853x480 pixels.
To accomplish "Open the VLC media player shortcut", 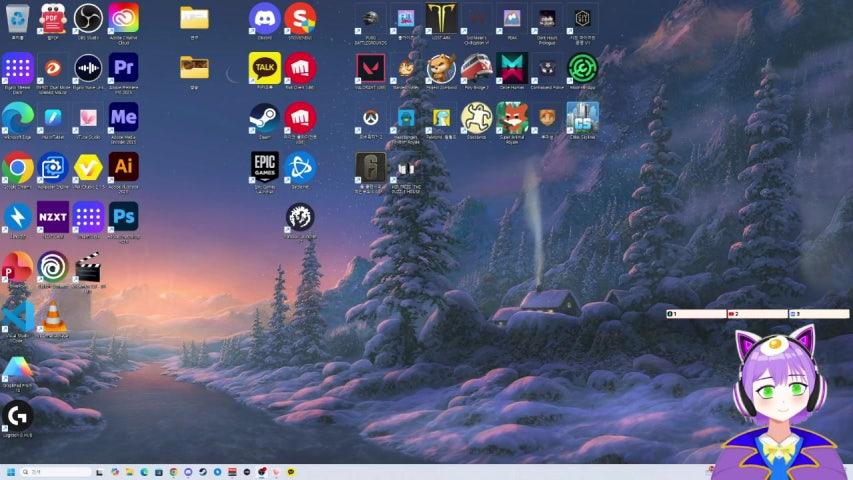I will pyautogui.click(x=52, y=316).
